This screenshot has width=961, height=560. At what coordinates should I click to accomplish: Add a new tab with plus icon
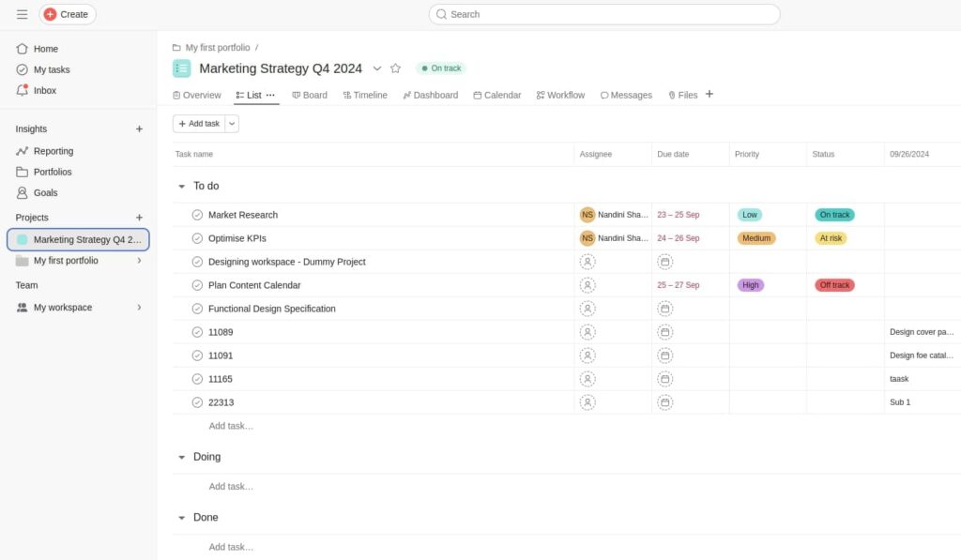(x=709, y=94)
